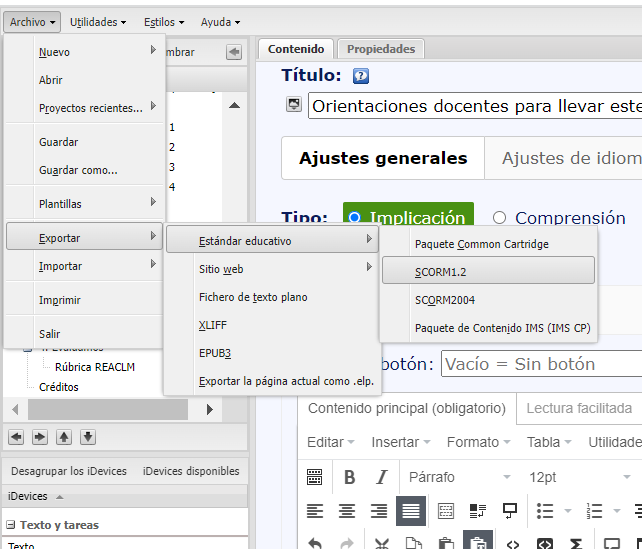Viewport: 642px width, 549px height.
Task: Apply italic formatting
Action: 382,477
